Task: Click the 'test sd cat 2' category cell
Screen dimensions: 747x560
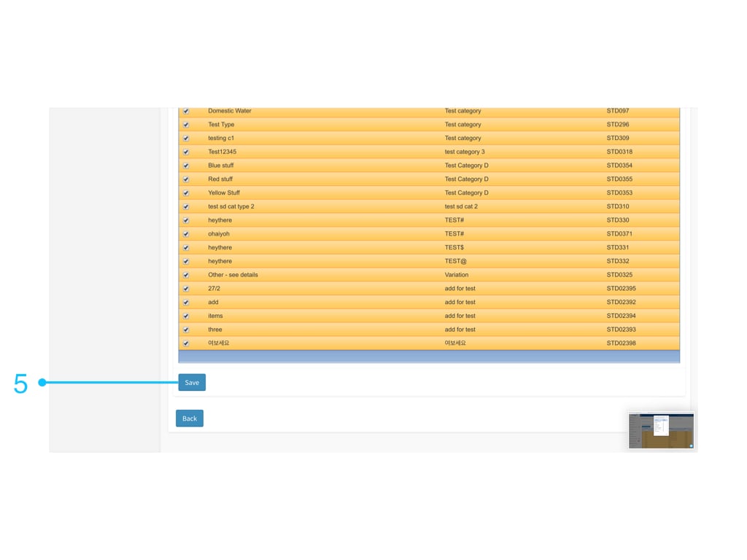Action: 461,206
